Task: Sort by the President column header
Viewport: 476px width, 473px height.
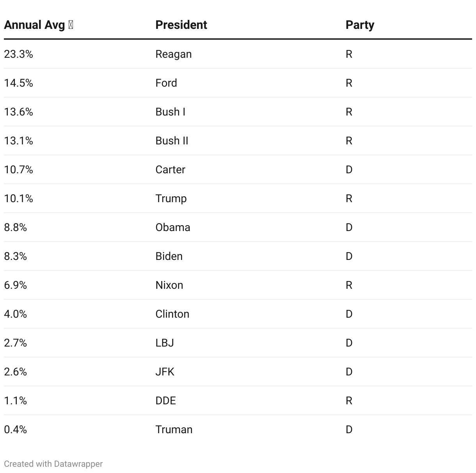Action: coord(181,25)
